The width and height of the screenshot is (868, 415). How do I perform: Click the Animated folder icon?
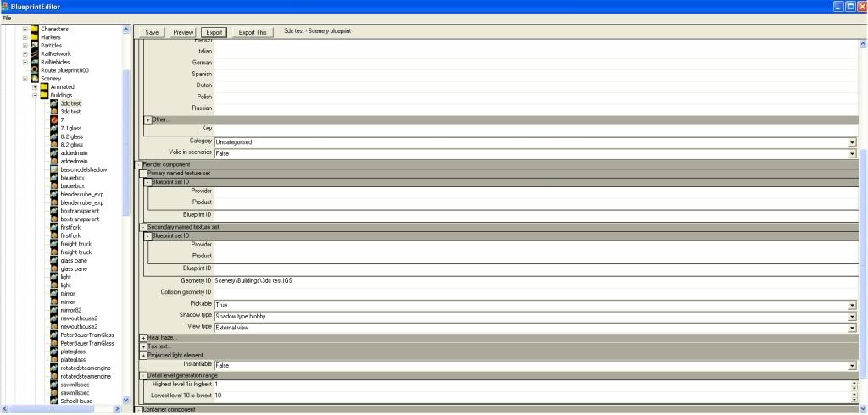point(44,87)
